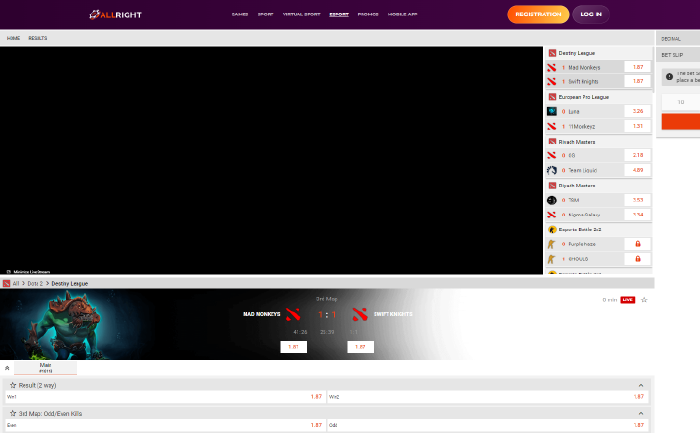This screenshot has height=433, width=700.
Task: Toggle favorite star for the match
Action: 644,300
